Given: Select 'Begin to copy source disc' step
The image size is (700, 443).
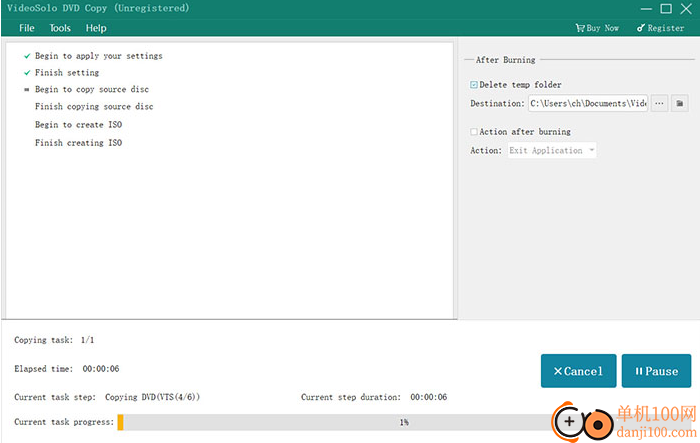Looking at the screenshot, I should [92, 89].
